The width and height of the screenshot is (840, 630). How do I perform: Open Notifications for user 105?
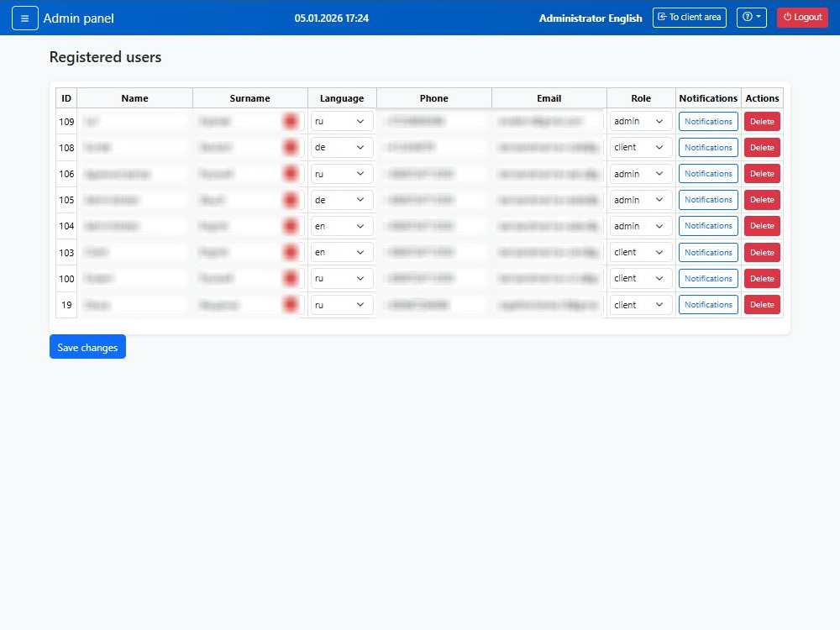[x=708, y=199]
